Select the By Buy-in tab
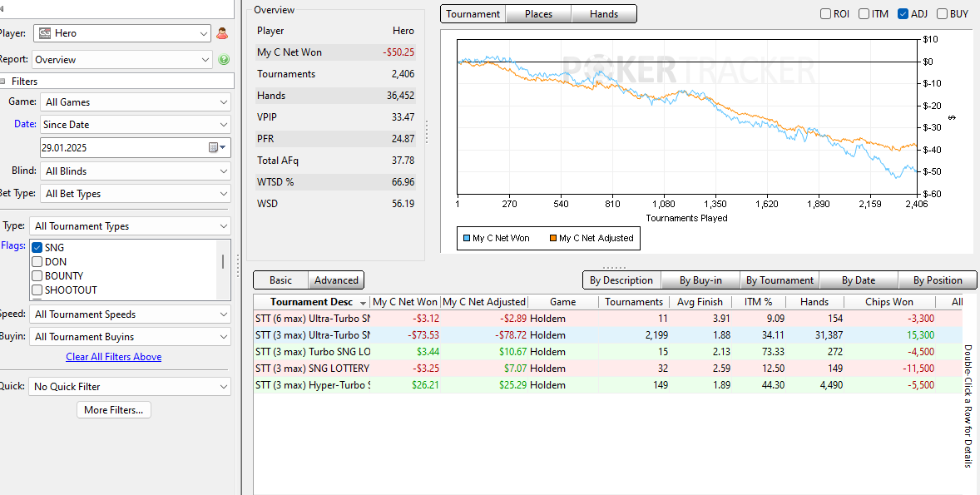The height and width of the screenshot is (495, 980). click(x=700, y=280)
